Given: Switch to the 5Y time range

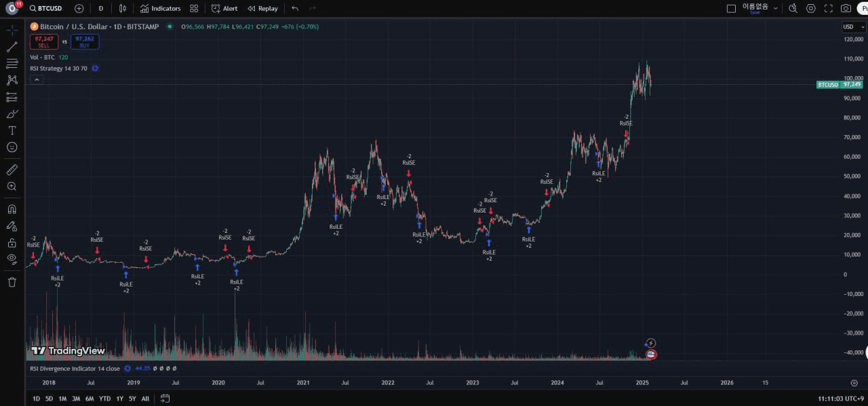Looking at the screenshot, I should pyautogui.click(x=132, y=399).
